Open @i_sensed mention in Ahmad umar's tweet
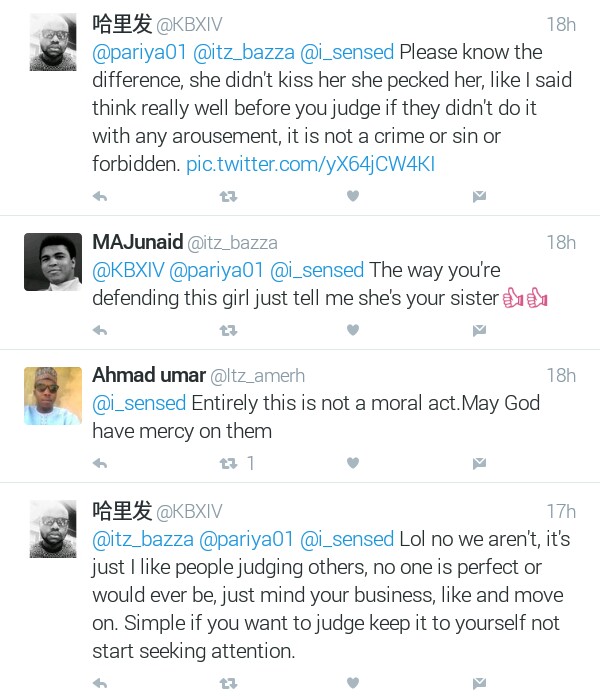Image resolution: width=600 pixels, height=700 pixels. click(138, 403)
